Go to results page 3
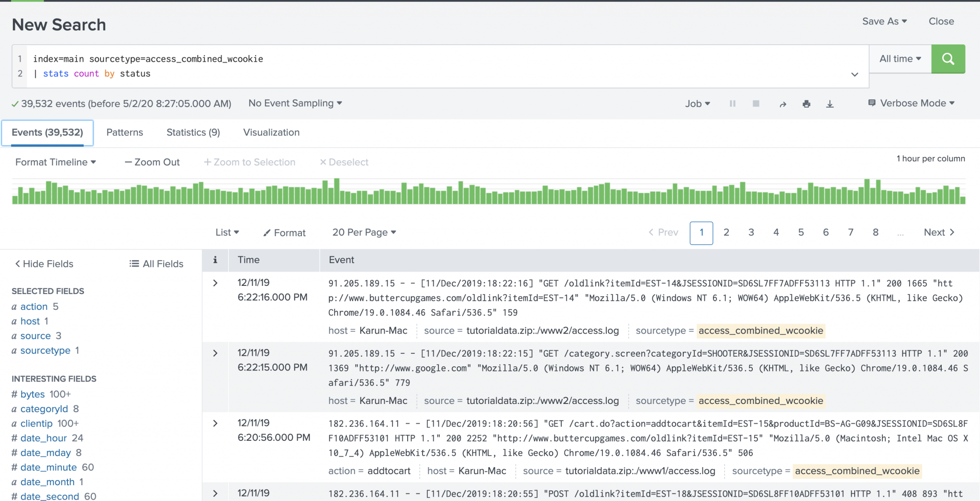Screen dimensions: 980x501 point(751,232)
